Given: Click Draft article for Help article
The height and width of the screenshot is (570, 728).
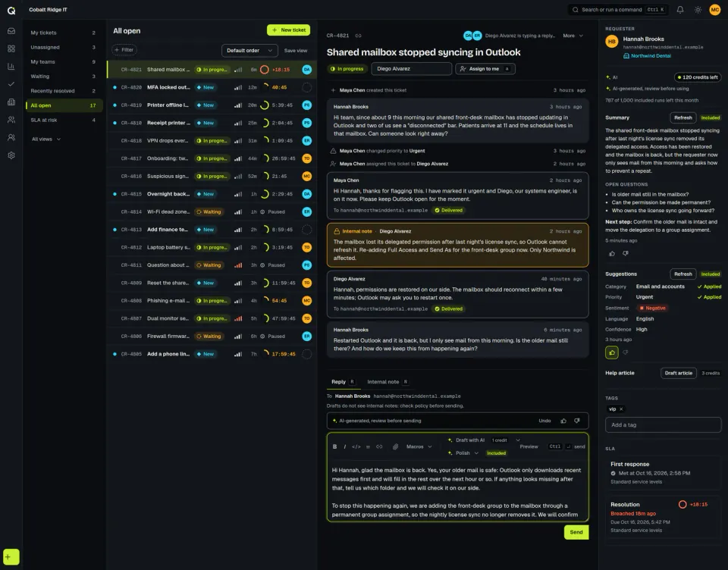Looking at the screenshot, I should click(678, 373).
